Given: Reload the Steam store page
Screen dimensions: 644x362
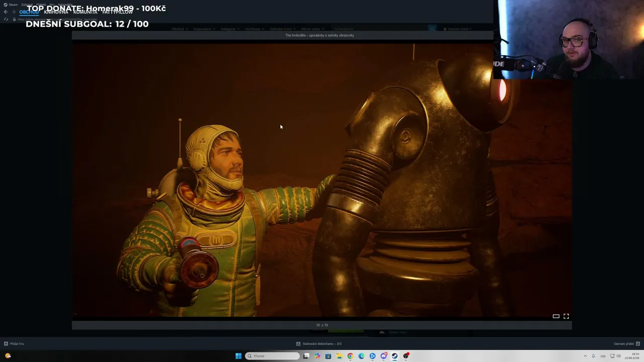Looking at the screenshot, I should click(6, 19).
